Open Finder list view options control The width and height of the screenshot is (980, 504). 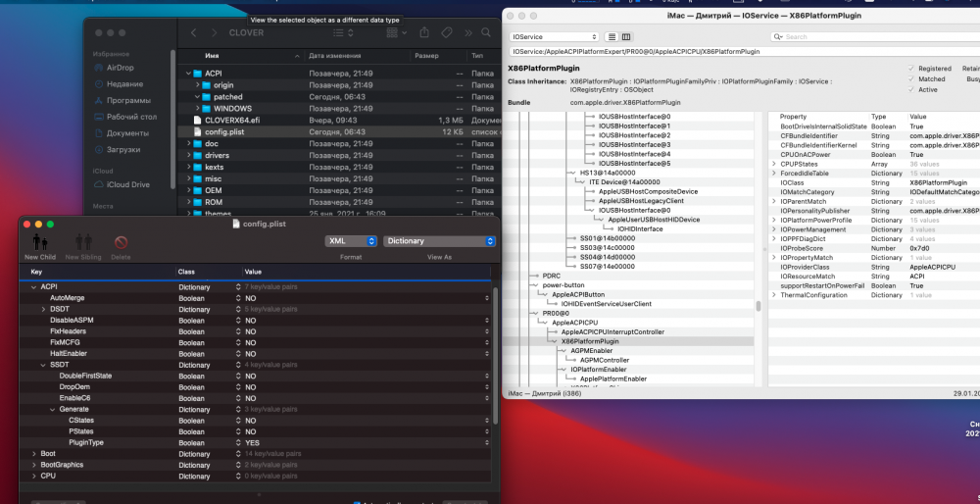click(343, 32)
